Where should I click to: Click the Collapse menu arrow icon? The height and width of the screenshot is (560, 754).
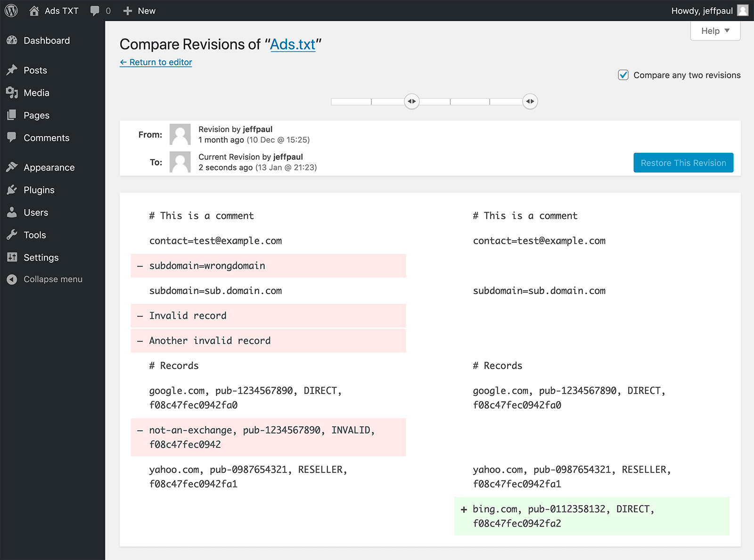(x=12, y=280)
